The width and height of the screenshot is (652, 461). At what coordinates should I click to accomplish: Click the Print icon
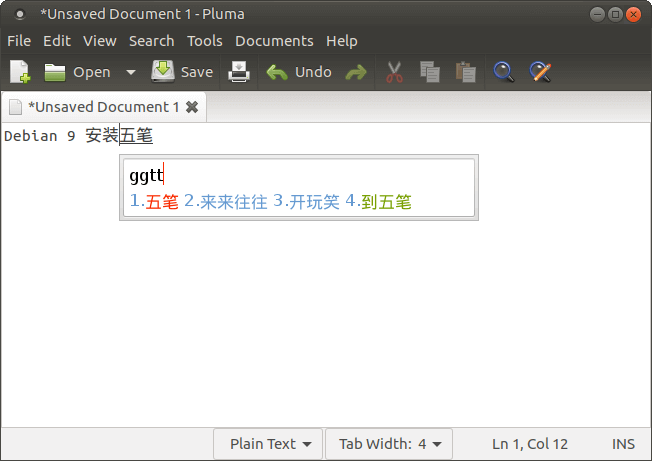(238, 72)
